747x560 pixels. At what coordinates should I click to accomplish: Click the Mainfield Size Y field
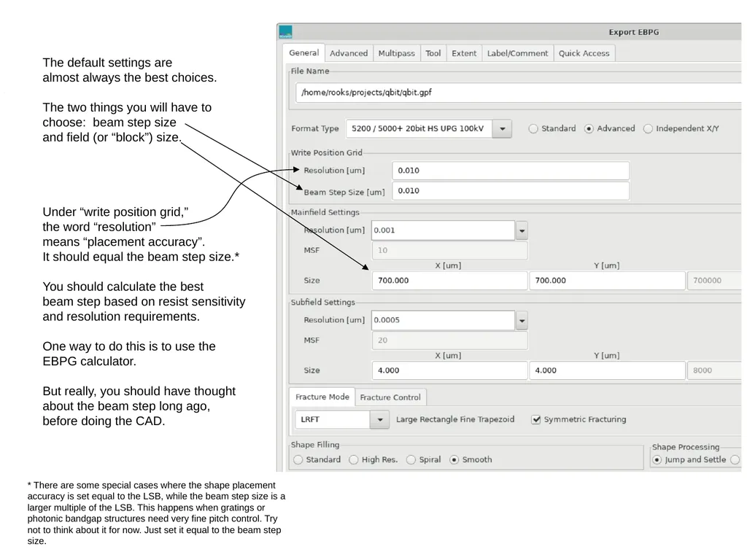607,281
